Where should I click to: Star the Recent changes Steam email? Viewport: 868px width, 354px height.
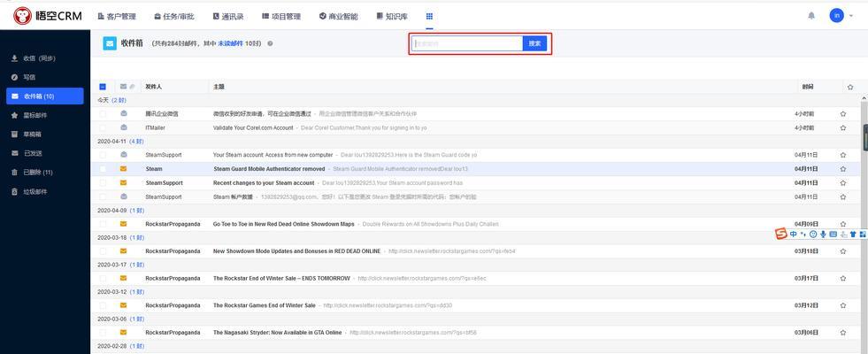pos(843,183)
